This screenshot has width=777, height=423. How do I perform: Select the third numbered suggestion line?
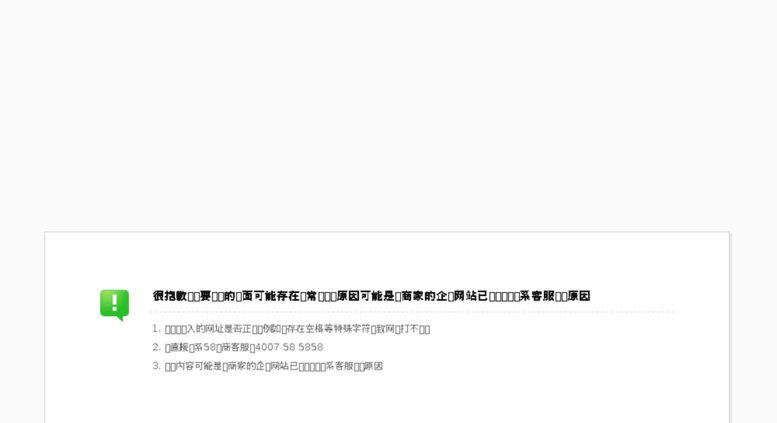point(267,366)
